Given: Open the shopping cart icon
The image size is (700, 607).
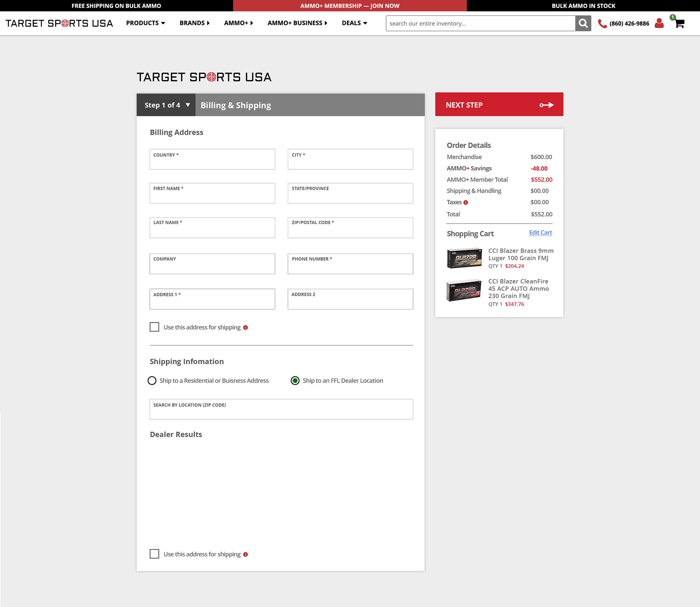Looking at the screenshot, I should pyautogui.click(x=679, y=23).
